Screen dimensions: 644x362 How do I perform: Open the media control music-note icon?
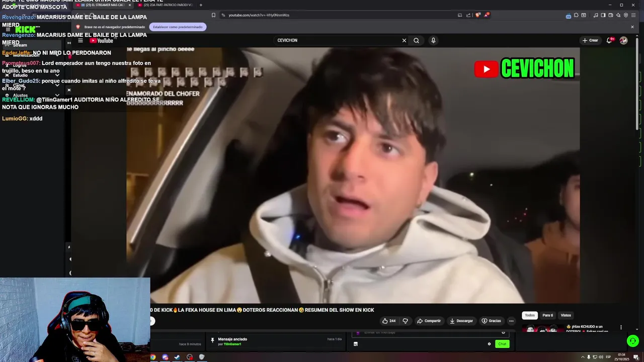pos(596,15)
